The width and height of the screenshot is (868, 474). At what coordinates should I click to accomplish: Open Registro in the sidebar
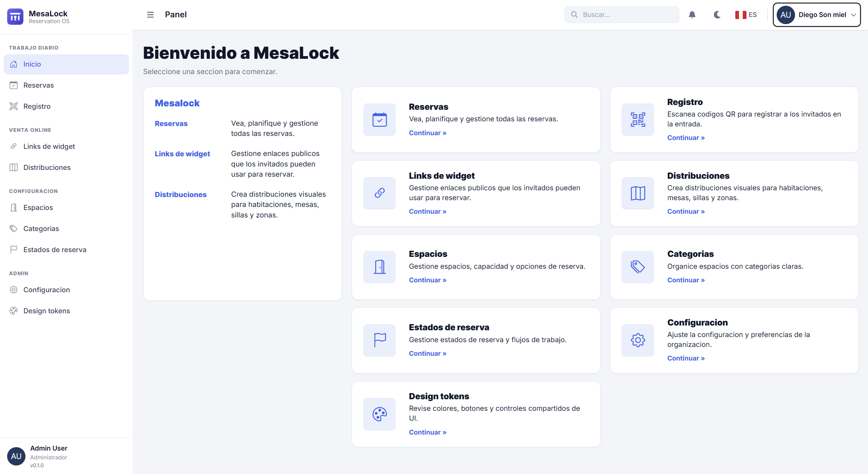coord(66,106)
